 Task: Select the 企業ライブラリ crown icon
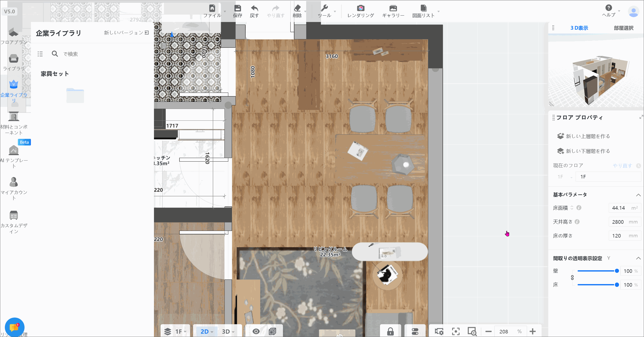[x=14, y=84]
